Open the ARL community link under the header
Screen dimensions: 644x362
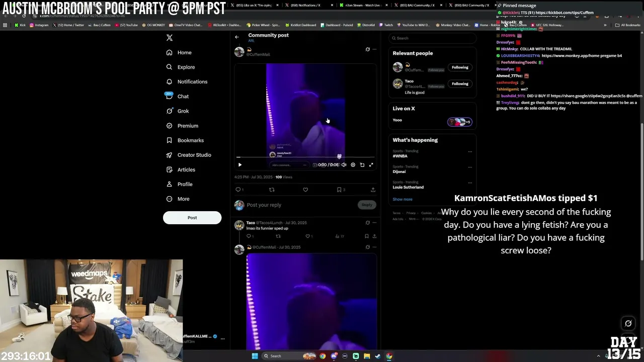pyautogui.click(x=251, y=41)
